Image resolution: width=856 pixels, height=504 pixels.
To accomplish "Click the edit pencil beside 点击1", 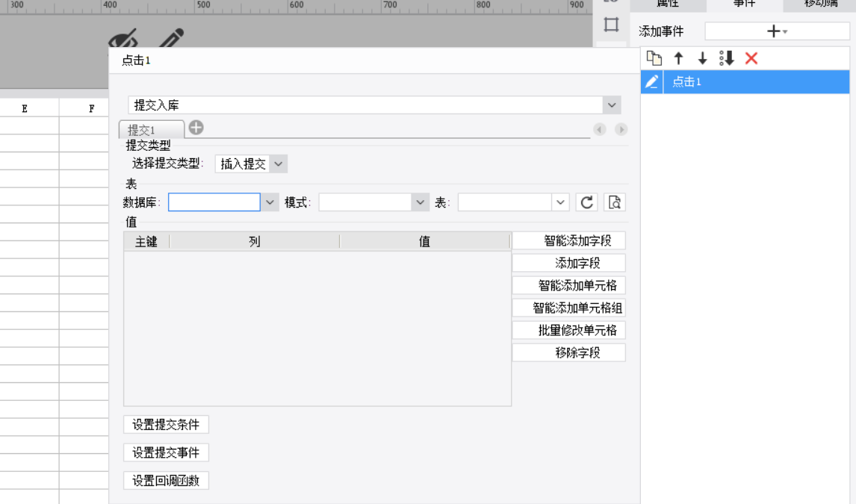I will click(652, 82).
